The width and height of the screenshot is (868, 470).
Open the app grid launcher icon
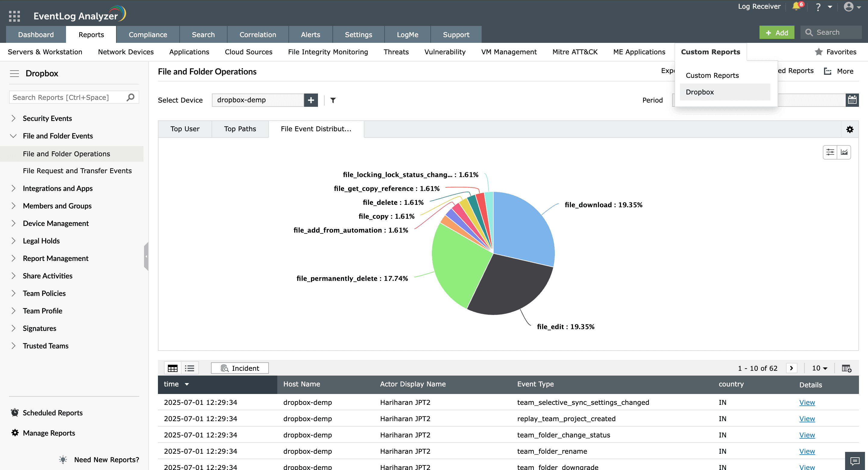point(14,16)
